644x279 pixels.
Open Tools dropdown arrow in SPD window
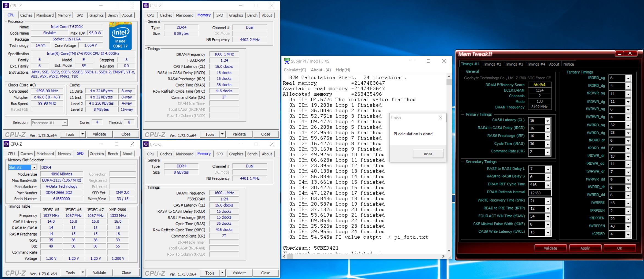(83, 272)
